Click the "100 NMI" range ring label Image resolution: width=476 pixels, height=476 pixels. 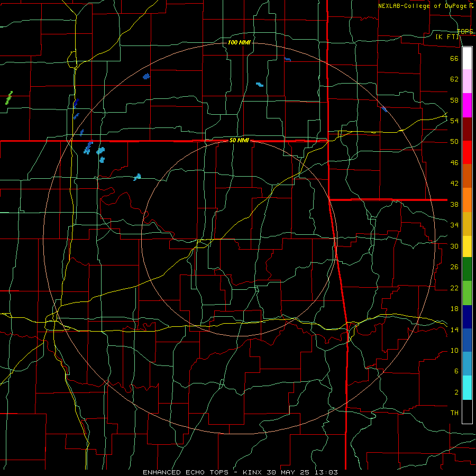click(239, 42)
